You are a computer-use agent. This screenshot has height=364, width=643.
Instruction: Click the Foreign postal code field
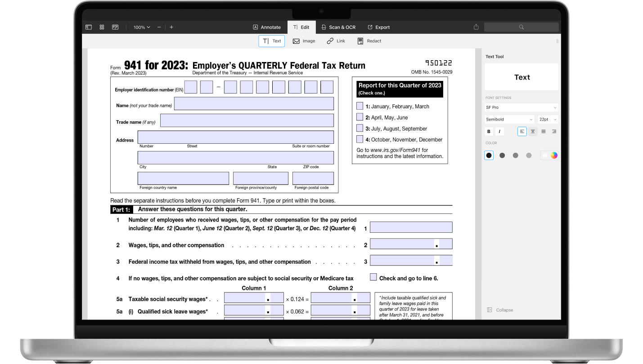313,178
